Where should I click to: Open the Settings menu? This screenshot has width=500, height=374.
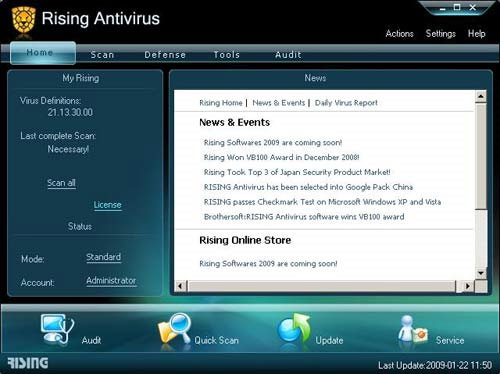[440, 34]
